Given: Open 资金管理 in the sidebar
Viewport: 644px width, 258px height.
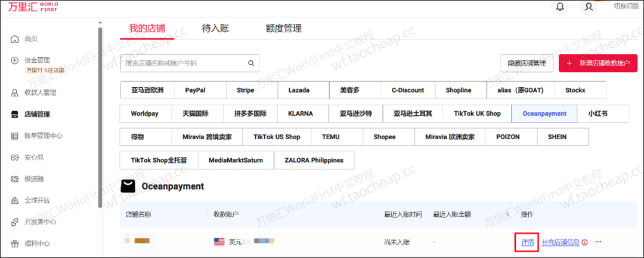Looking at the screenshot, I should click(x=37, y=60).
